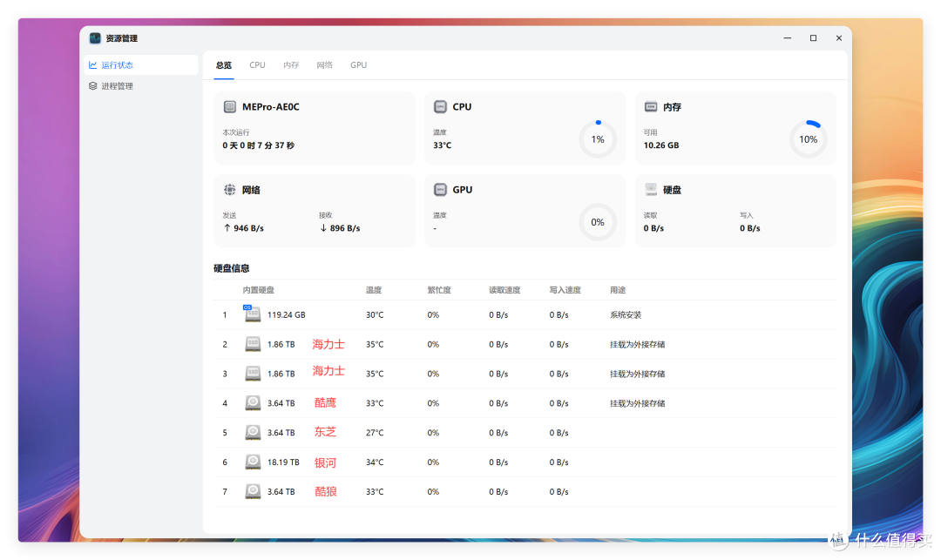
Task: Click the SSD icon in disk row 3
Action: click(253, 374)
